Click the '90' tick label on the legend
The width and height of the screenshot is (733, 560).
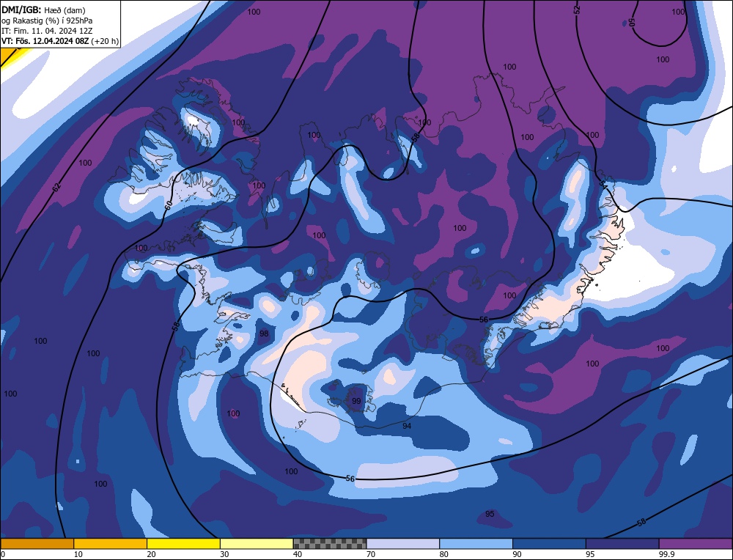[517, 554]
